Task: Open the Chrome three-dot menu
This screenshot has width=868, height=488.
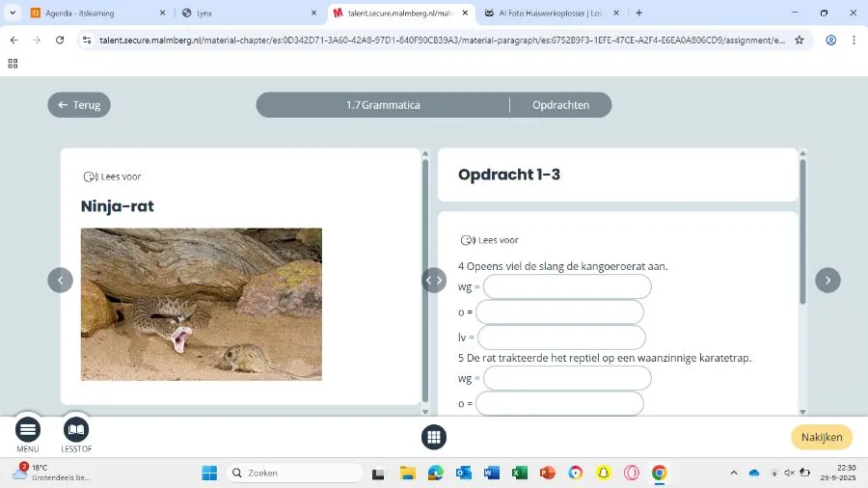Action: coord(854,40)
